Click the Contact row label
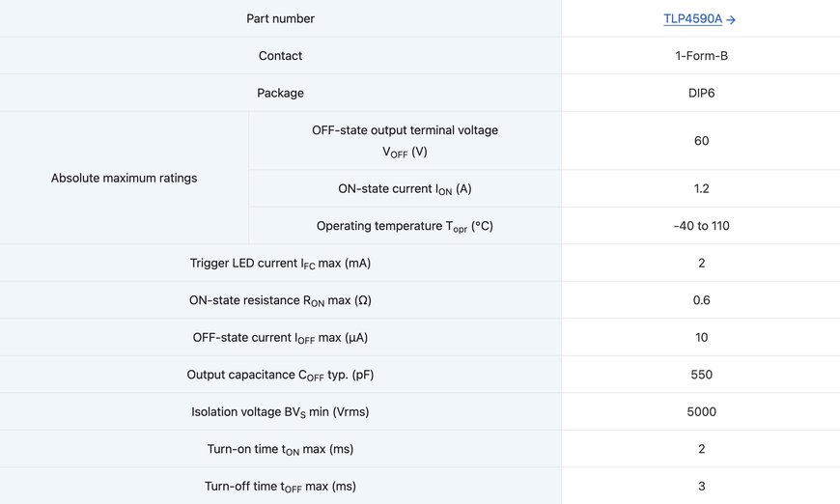The image size is (840, 504). click(x=280, y=56)
